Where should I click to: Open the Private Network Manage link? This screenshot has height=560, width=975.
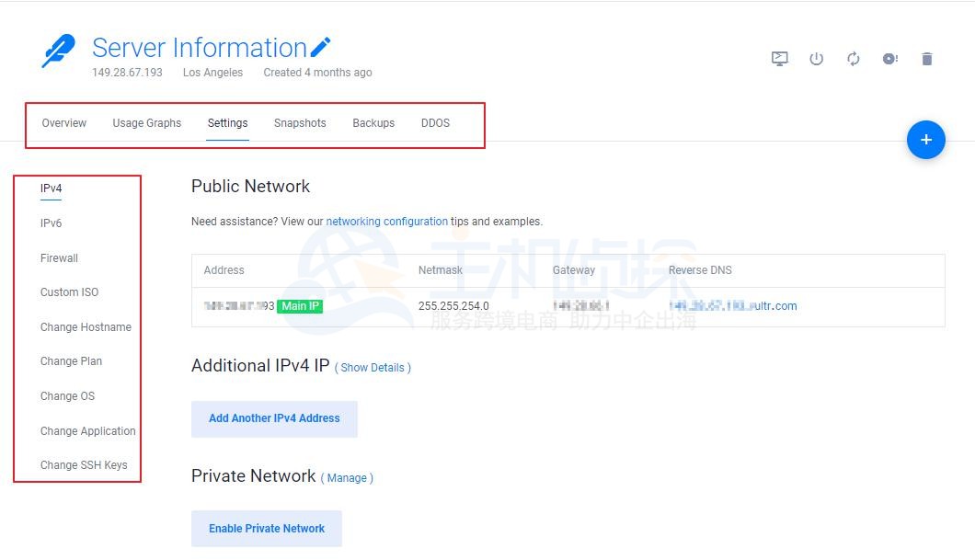[347, 478]
